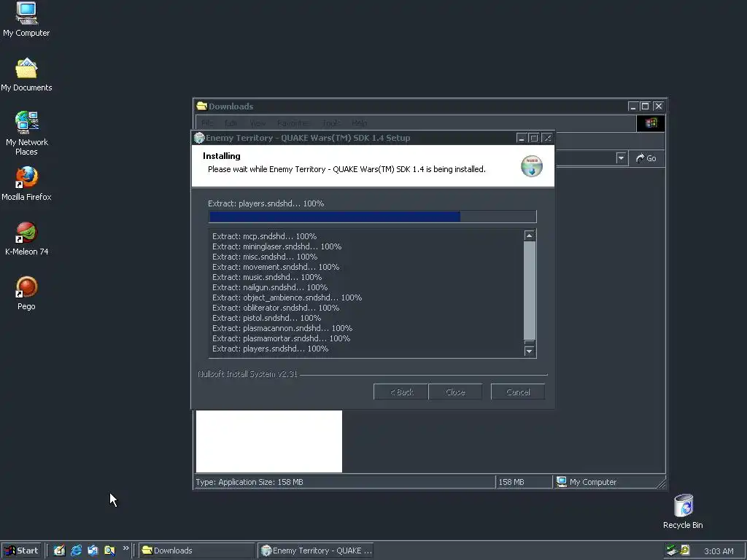Viewport: 747px width, 560px height.
Task: Click the My Computer zone icon in status bar
Action: click(x=562, y=482)
